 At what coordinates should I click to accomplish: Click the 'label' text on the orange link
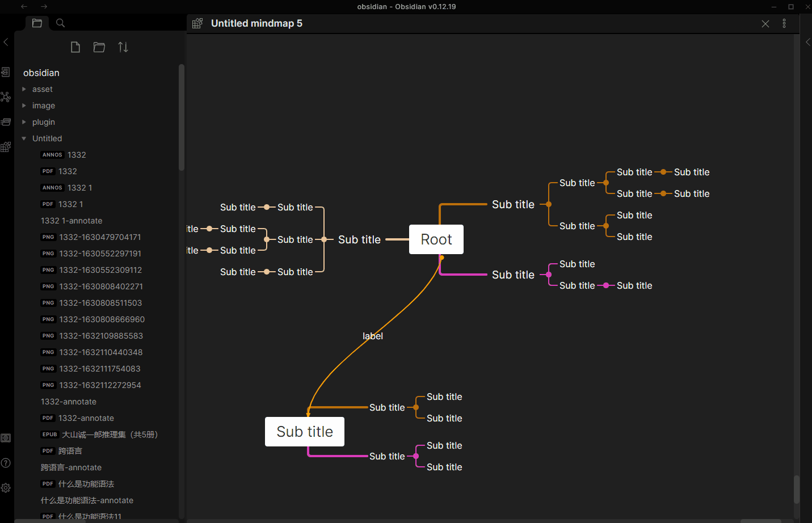coord(373,336)
